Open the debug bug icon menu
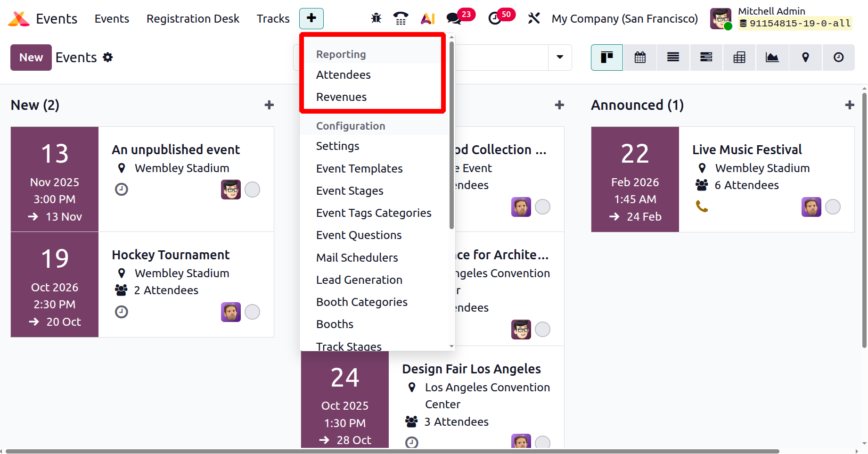 point(376,18)
